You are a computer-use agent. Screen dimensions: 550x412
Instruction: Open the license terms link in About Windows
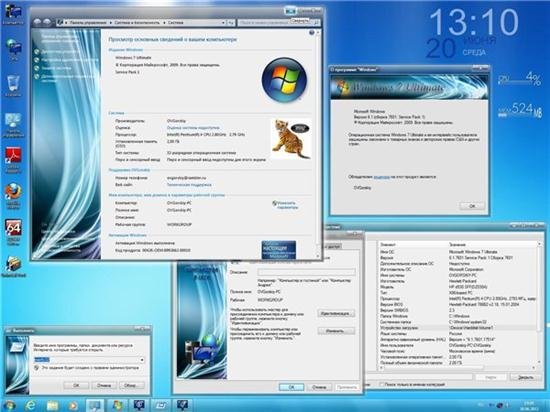382,177
